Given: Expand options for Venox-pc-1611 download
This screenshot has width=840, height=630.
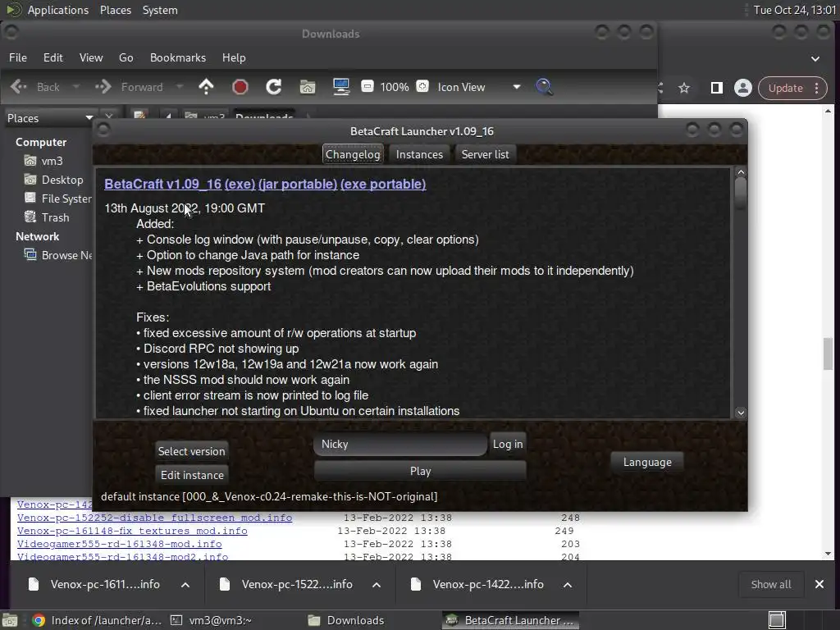Looking at the screenshot, I should tap(185, 584).
